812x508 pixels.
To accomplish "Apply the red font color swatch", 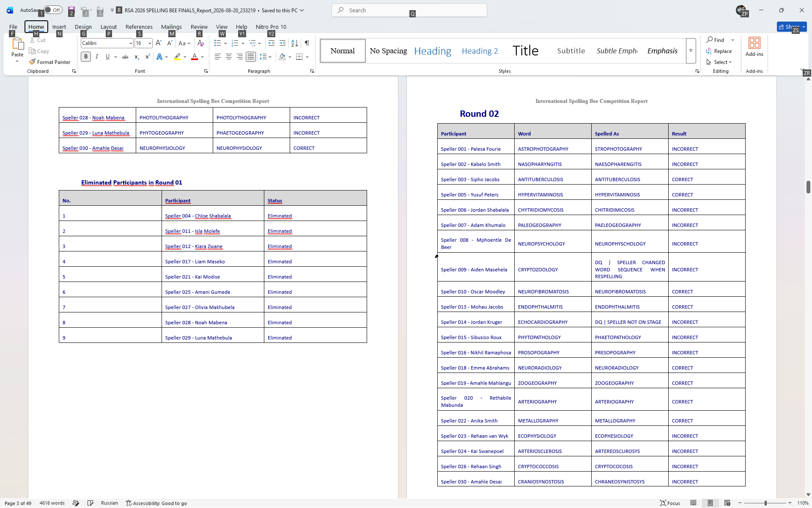I will [195, 57].
